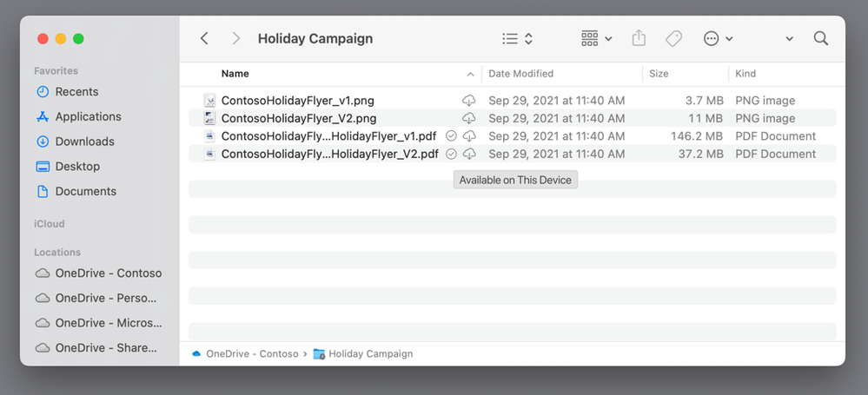Image resolution: width=868 pixels, height=395 pixels.
Task: Click the Documents page icon
Action: 43,191
